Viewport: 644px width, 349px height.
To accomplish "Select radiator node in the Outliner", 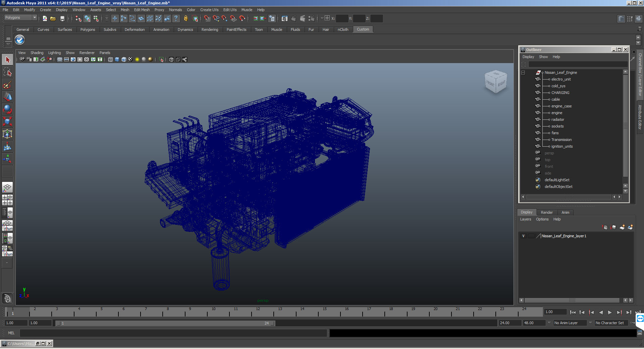I will (558, 119).
